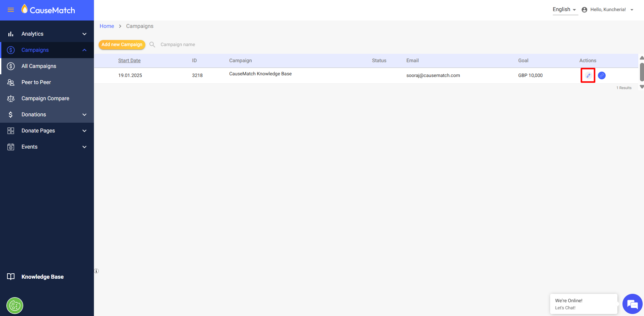Click the Campaign column header
644x316 pixels.
point(241,61)
